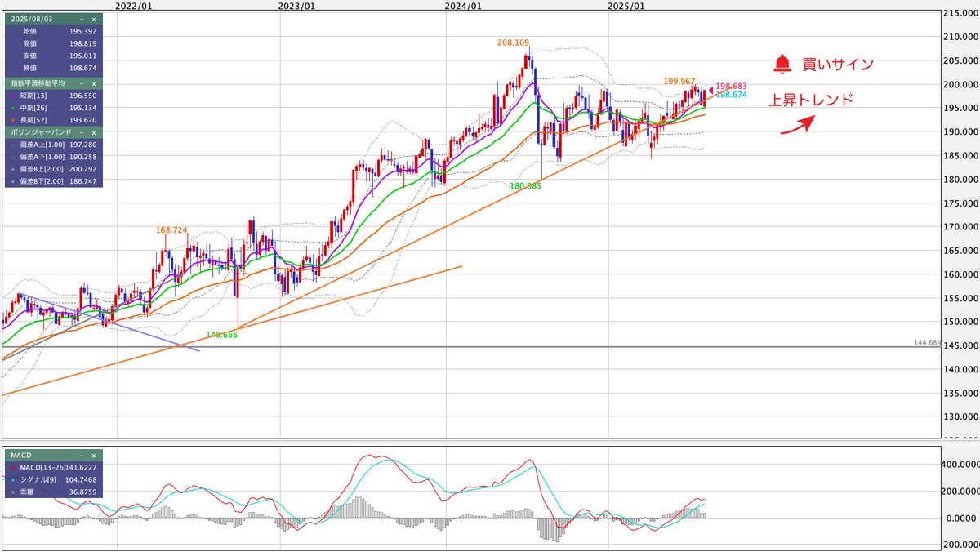Select the orange 長期[52] line marker
Image resolution: width=980 pixels, height=552 pixels.
[x=13, y=119]
